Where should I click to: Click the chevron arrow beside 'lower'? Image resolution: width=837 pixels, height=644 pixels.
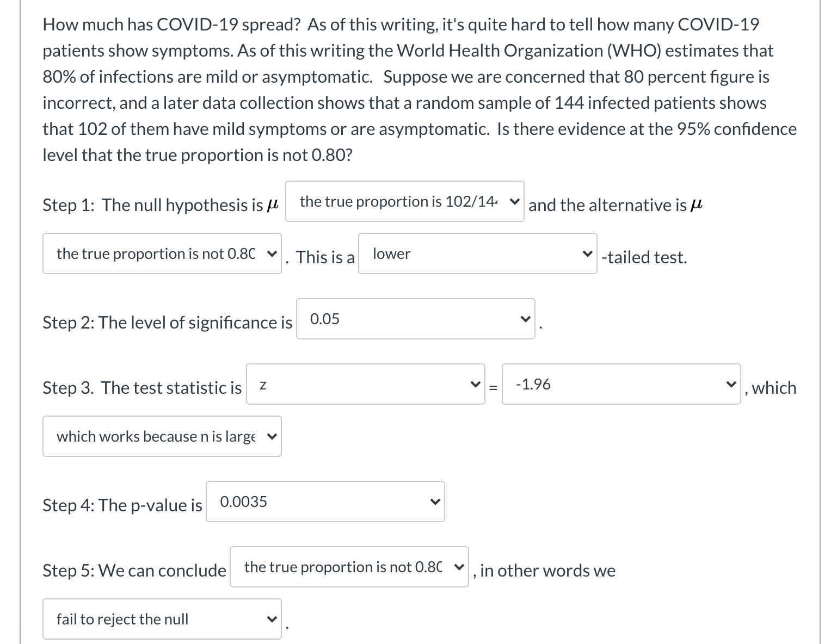pyautogui.click(x=587, y=253)
